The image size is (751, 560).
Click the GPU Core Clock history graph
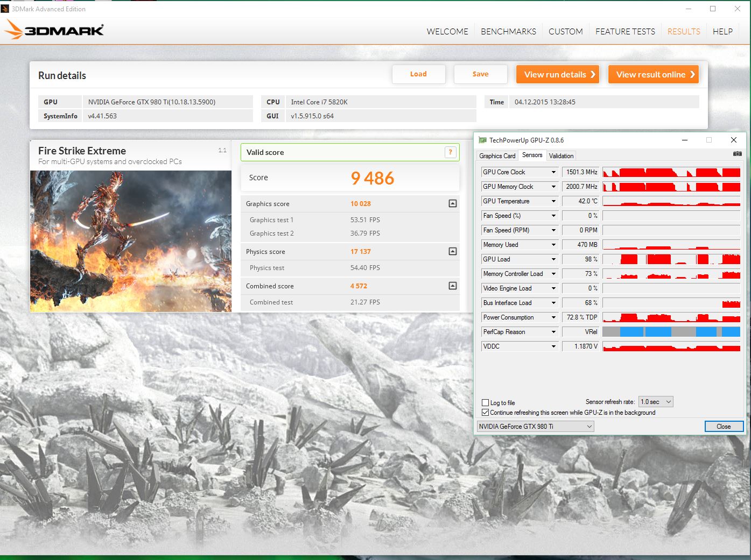(671, 172)
